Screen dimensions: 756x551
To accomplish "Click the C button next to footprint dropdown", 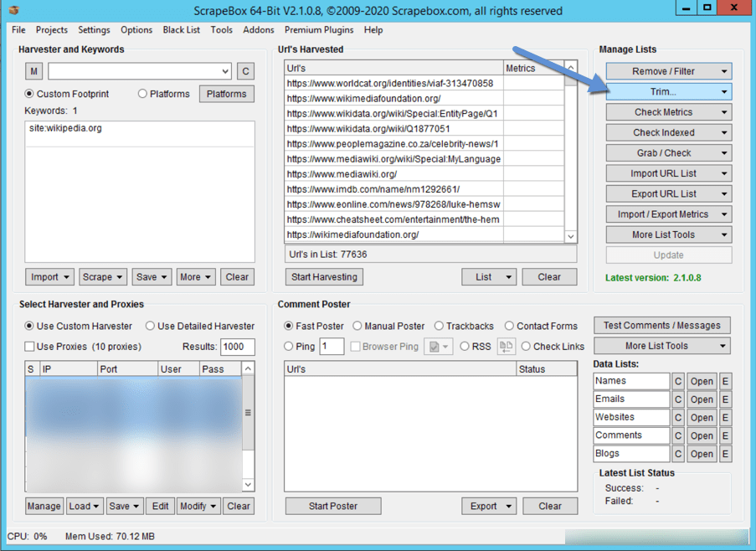I will [x=245, y=71].
